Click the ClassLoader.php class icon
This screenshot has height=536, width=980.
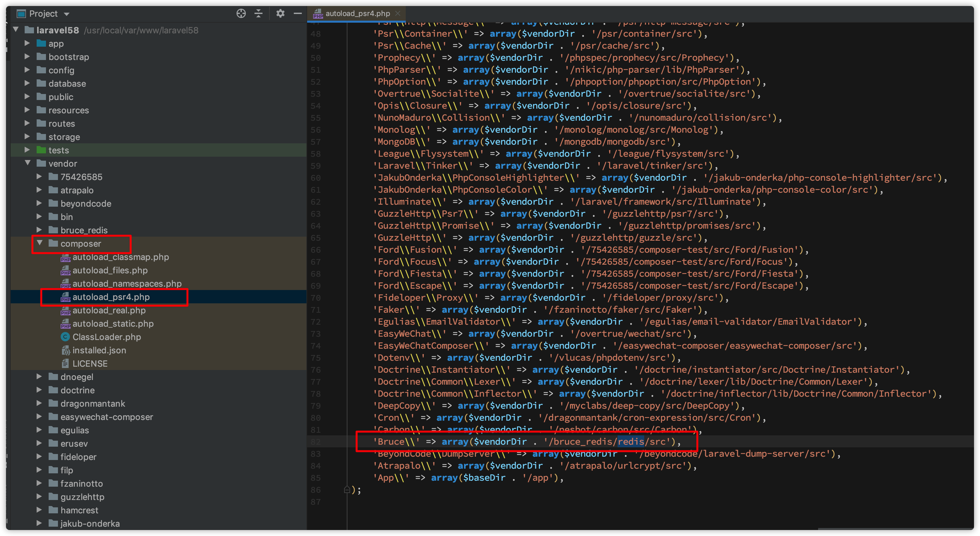[x=65, y=337]
